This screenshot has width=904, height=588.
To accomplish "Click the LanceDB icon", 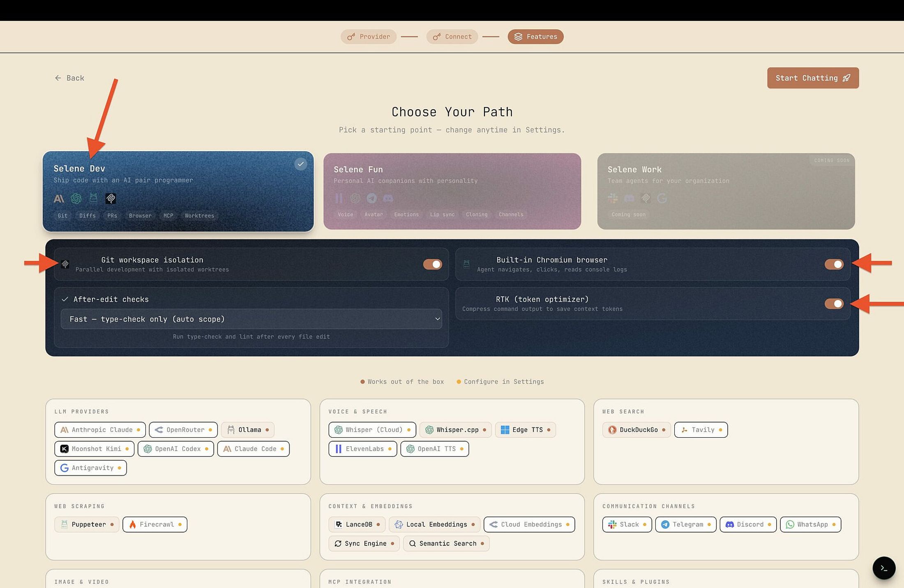I will tap(339, 524).
